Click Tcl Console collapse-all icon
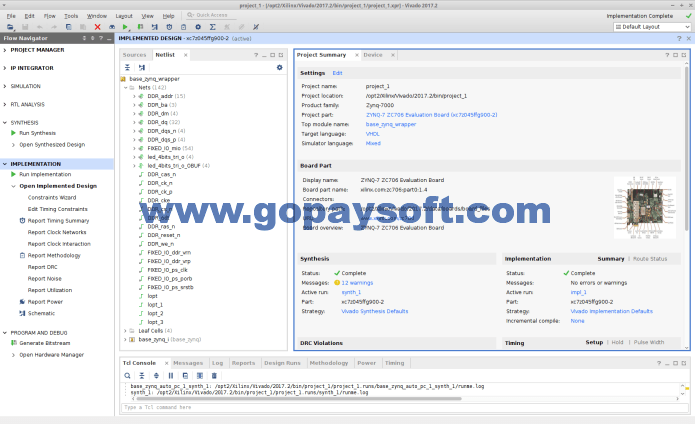The width and height of the screenshot is (695, 424). (x=142, y=375)
